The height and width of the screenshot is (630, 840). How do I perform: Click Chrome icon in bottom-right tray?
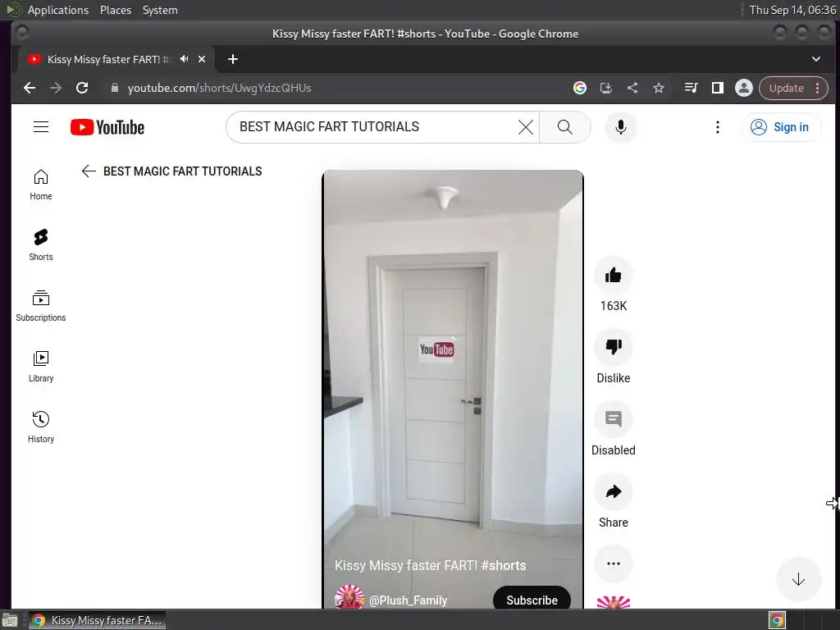pos(778,620)
